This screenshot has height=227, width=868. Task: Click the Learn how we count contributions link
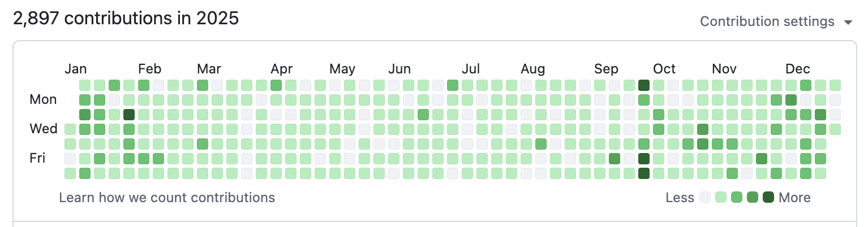[x=167, y=198]
